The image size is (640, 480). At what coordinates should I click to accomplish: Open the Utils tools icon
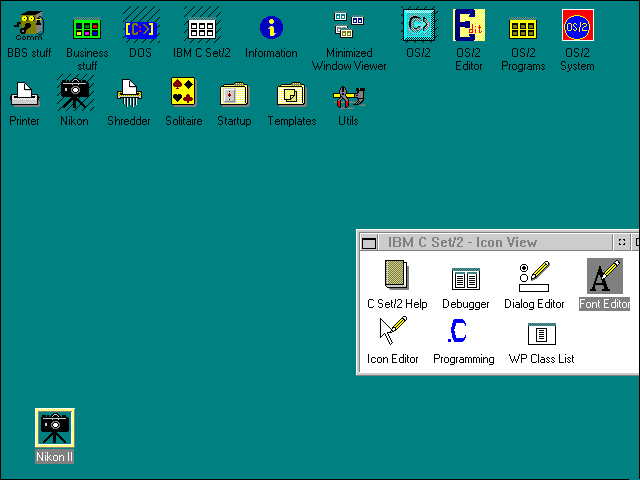coord(349,97)
